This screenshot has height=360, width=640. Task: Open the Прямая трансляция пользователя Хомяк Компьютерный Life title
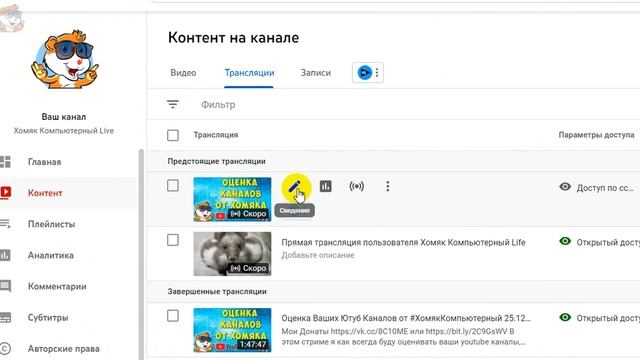coord(403,242)
